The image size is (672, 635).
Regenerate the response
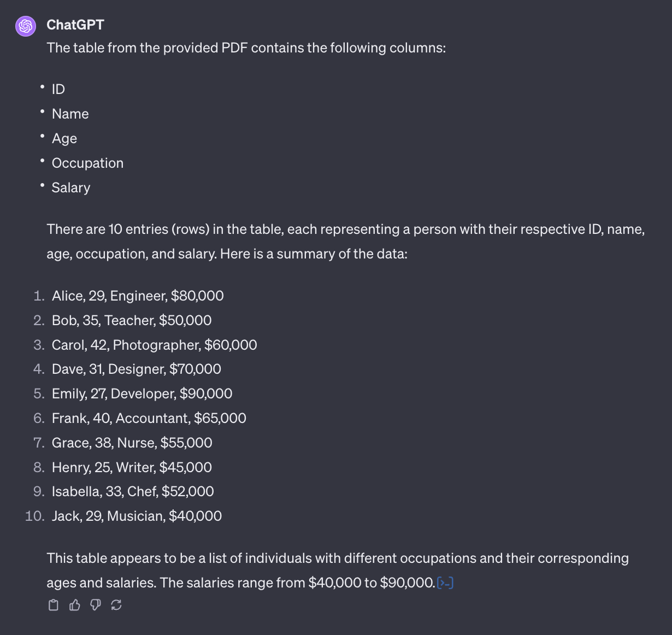116,605
